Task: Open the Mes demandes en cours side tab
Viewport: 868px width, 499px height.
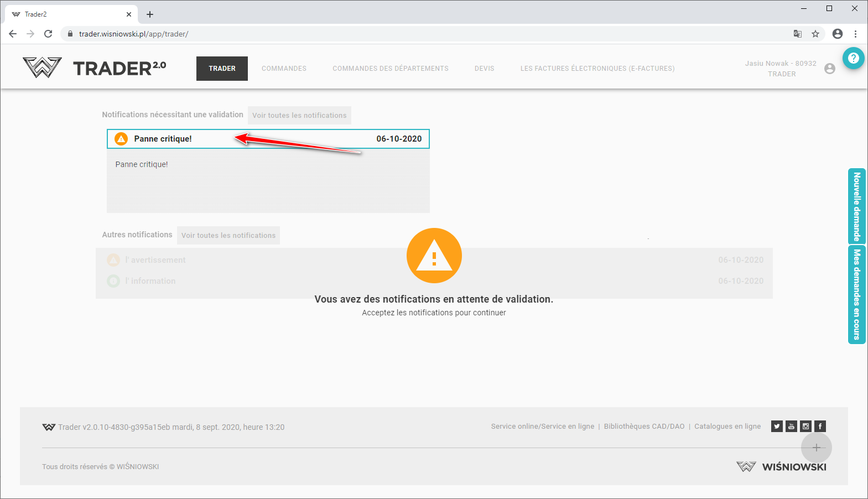Action: coord(856,294)
